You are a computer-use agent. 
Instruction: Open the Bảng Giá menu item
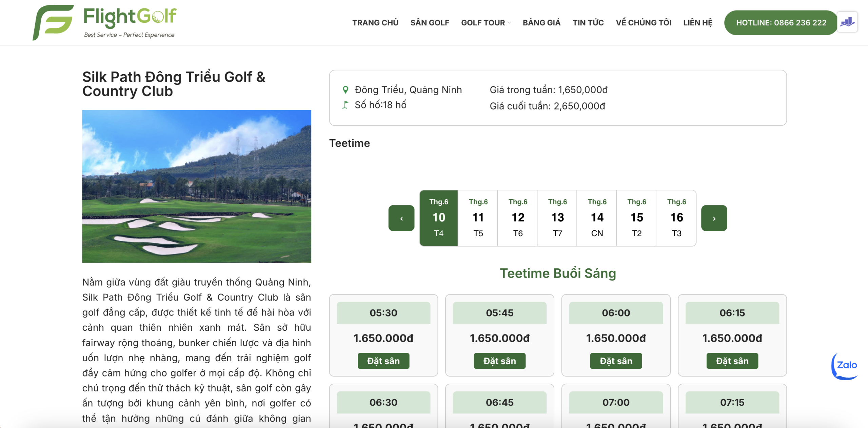[x=541, y=23]
